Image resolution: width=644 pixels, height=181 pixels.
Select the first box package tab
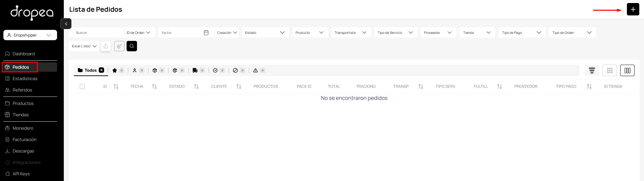tap(158, 70)
